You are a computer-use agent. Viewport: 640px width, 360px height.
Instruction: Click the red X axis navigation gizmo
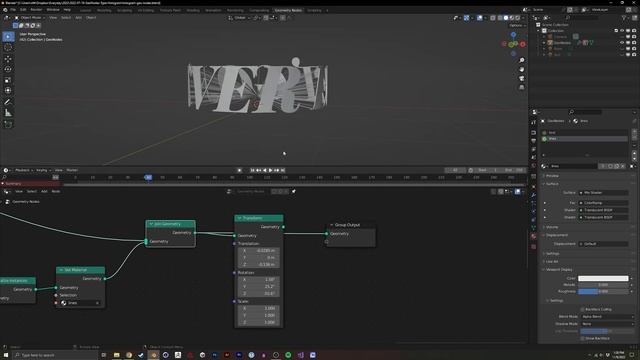(x=522, y=44)
